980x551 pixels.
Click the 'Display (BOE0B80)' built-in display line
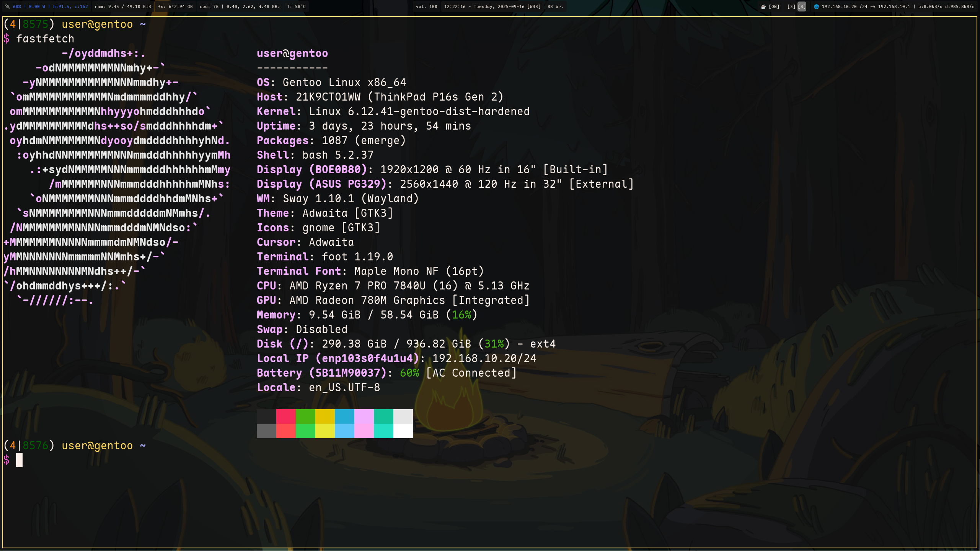point(432,169)
